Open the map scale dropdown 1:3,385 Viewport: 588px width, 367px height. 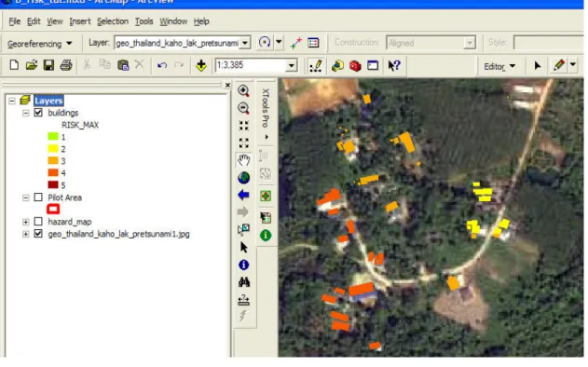coord(292,65)
